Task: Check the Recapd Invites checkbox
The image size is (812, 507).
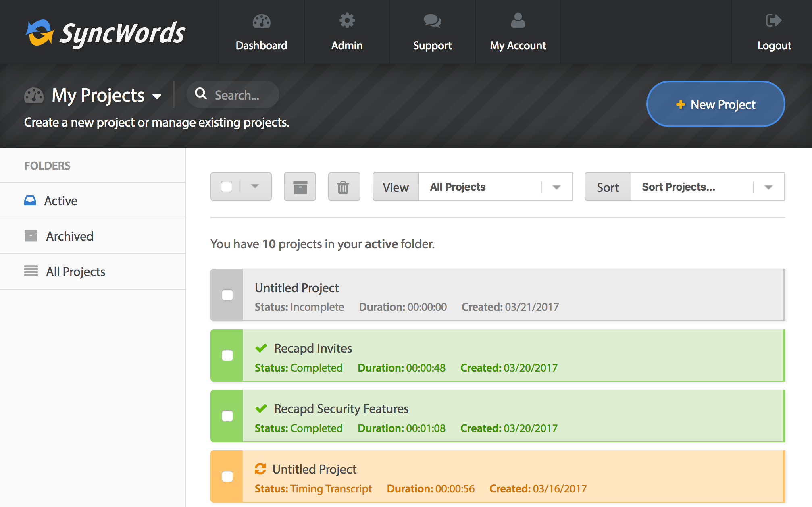Action: [227, 355]
